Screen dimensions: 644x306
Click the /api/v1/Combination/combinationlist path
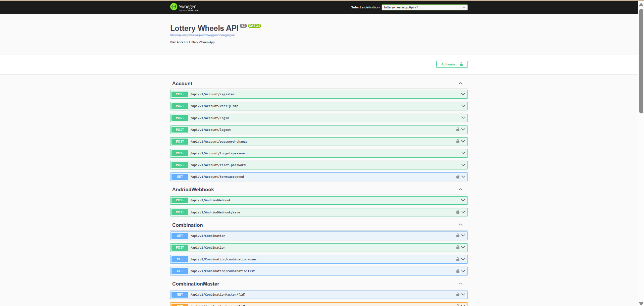222,271
